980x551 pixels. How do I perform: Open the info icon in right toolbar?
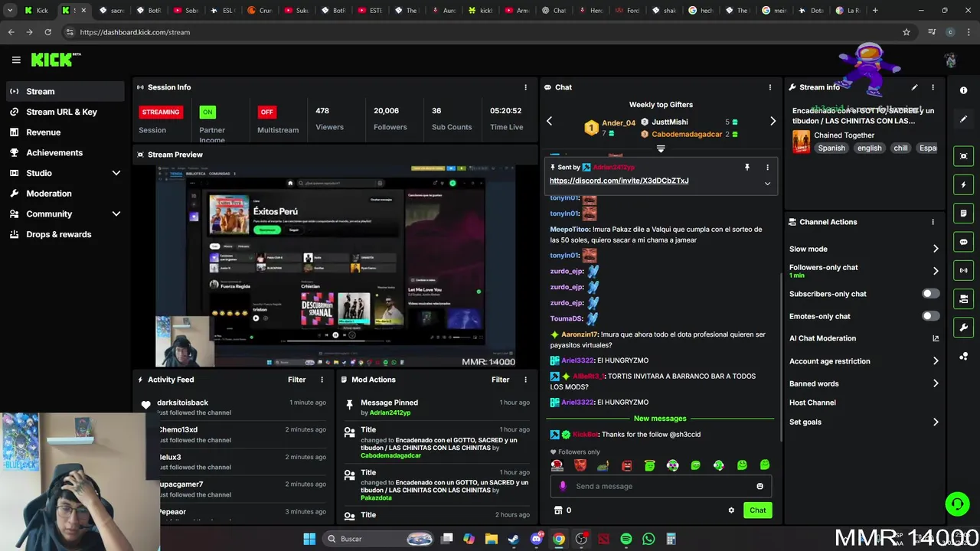964,90
